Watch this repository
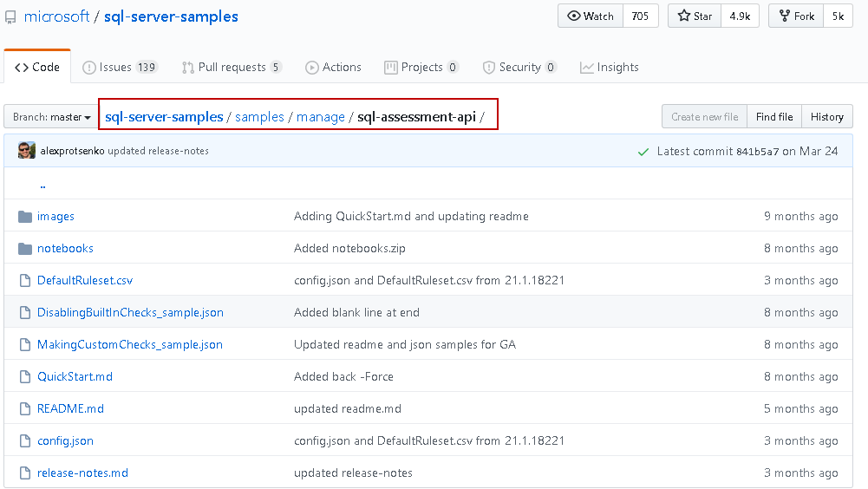 (591, 16)
